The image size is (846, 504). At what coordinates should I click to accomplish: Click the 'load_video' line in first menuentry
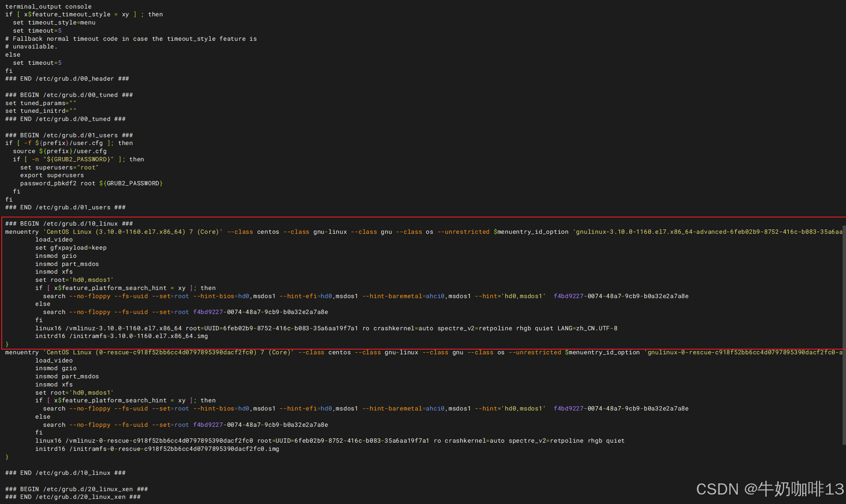(54, 240)
